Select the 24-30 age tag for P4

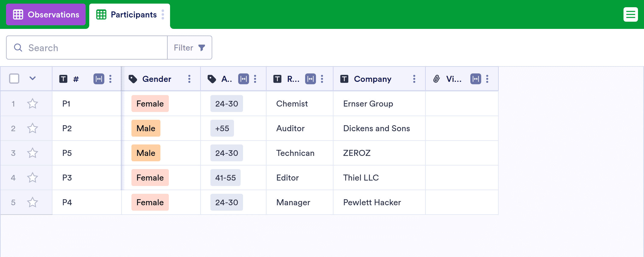coord(227,202)
